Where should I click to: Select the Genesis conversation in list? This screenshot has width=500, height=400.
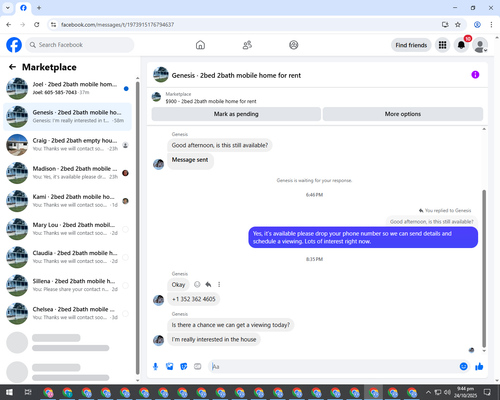67,117
